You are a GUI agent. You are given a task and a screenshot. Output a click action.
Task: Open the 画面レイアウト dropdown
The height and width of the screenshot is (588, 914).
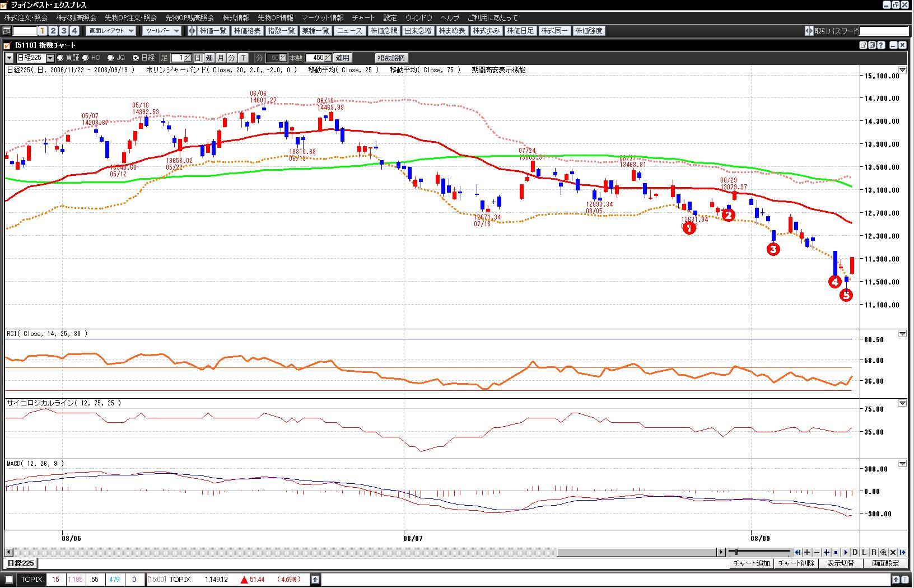112,31
